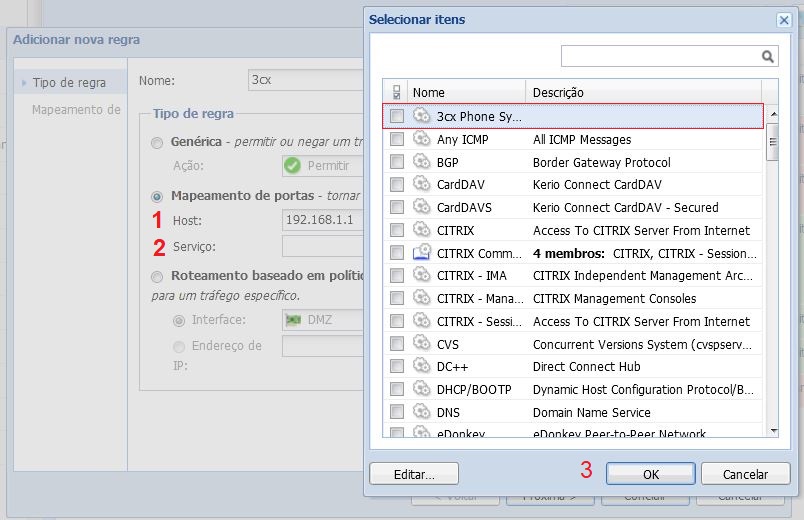Click the CITRIX Comm group icon

point(421,252)
